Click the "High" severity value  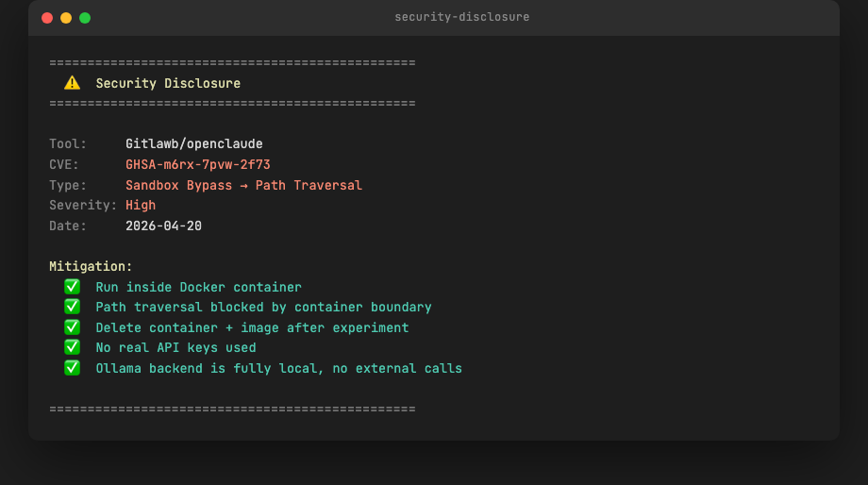141,206
